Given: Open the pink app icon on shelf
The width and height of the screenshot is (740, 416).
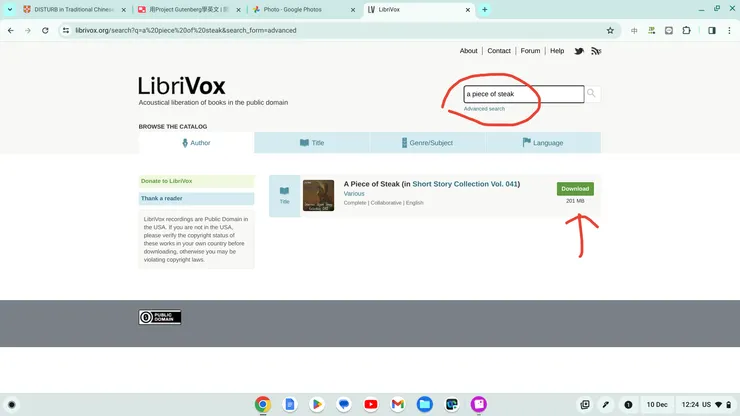Looking at the screenshot, I should point(479,405).
